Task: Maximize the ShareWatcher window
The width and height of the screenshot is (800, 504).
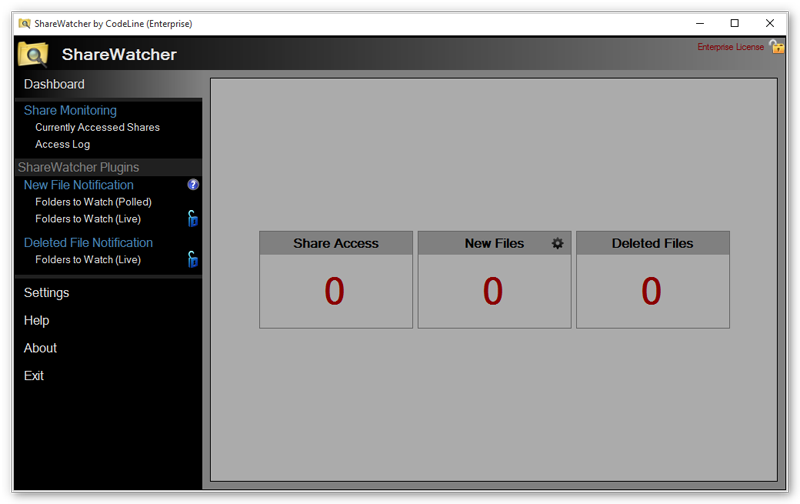Action: [x=735, y=23]
